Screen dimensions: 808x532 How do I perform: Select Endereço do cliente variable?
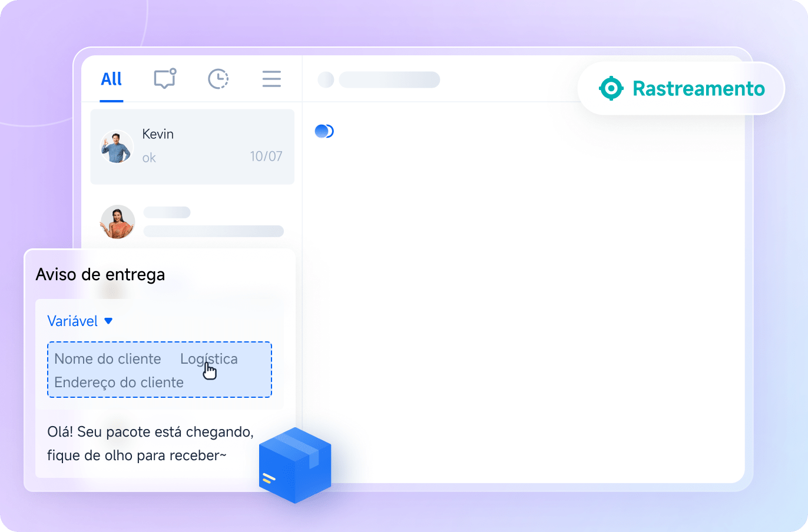pyautogui.click(x=119, y=383)
